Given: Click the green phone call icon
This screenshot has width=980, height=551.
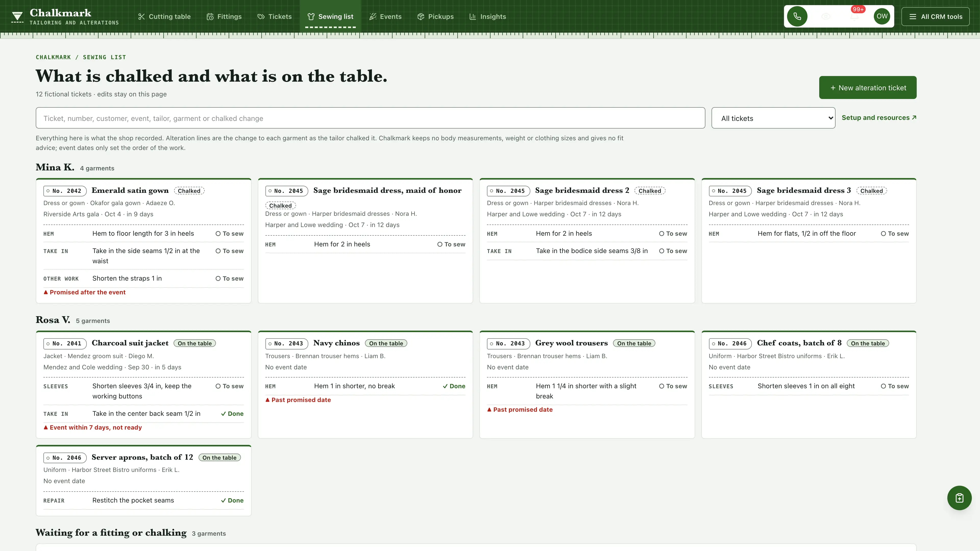Looking at the screenshot, I should pyautogui.click(x=797, y=16).
